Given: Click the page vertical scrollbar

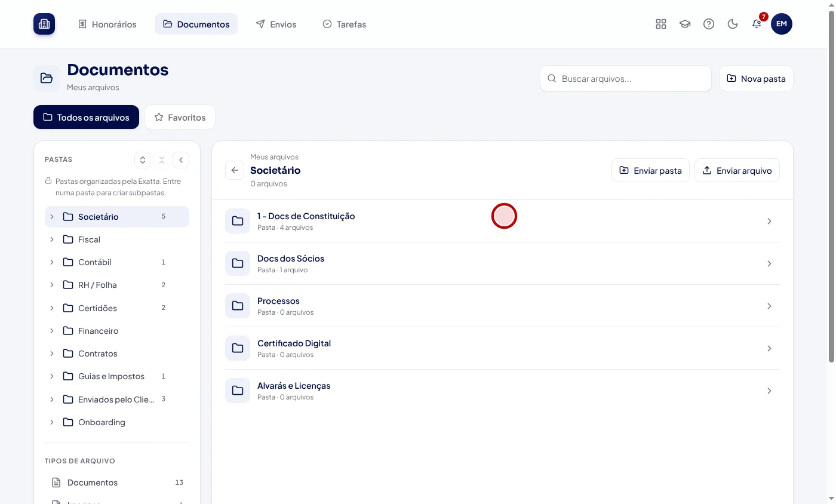Looking at the screenshot, I should point(831,185).
